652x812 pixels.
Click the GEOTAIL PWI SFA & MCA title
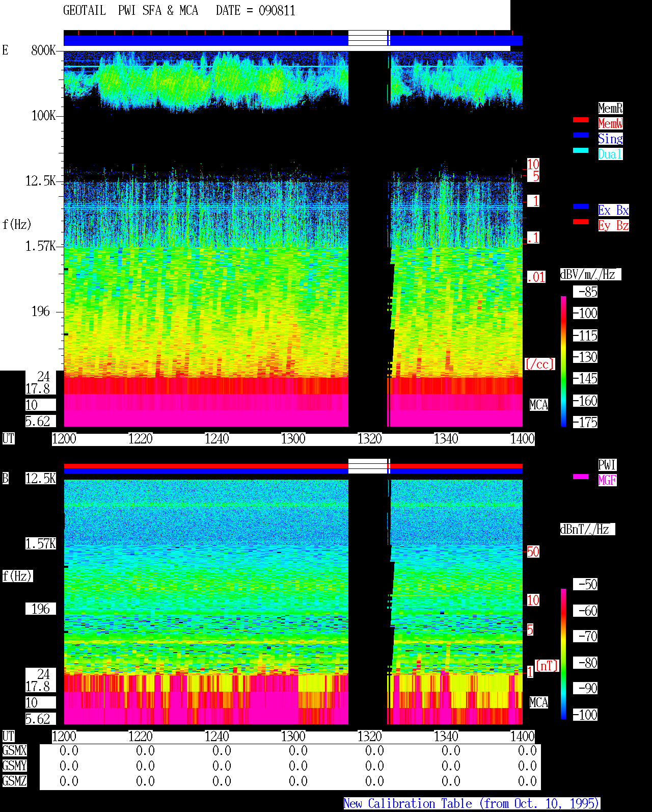tap(130, 11)
